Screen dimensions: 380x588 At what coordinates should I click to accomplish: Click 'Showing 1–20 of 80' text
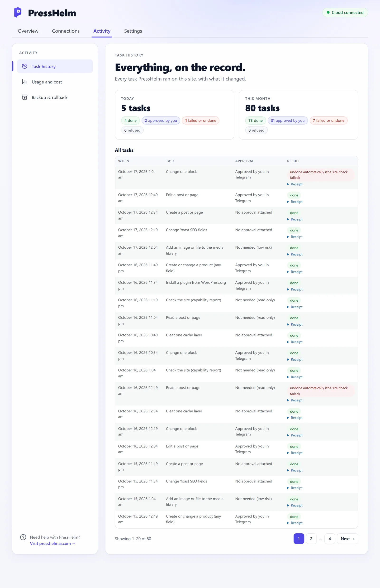coord(133,539)
